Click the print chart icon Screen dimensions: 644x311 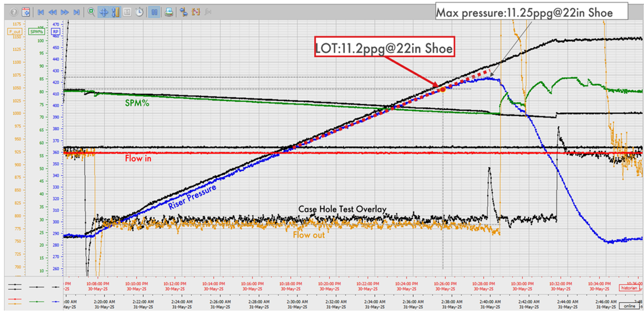pos(168,13)
